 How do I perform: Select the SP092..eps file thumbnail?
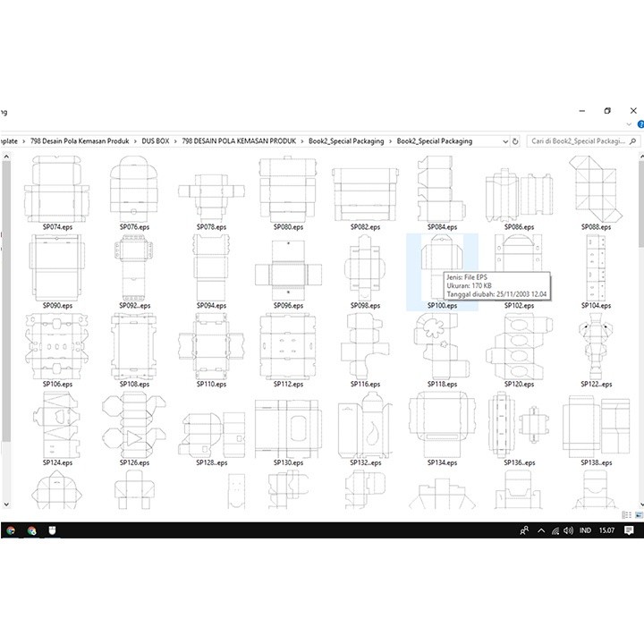(x=134, y=267)
